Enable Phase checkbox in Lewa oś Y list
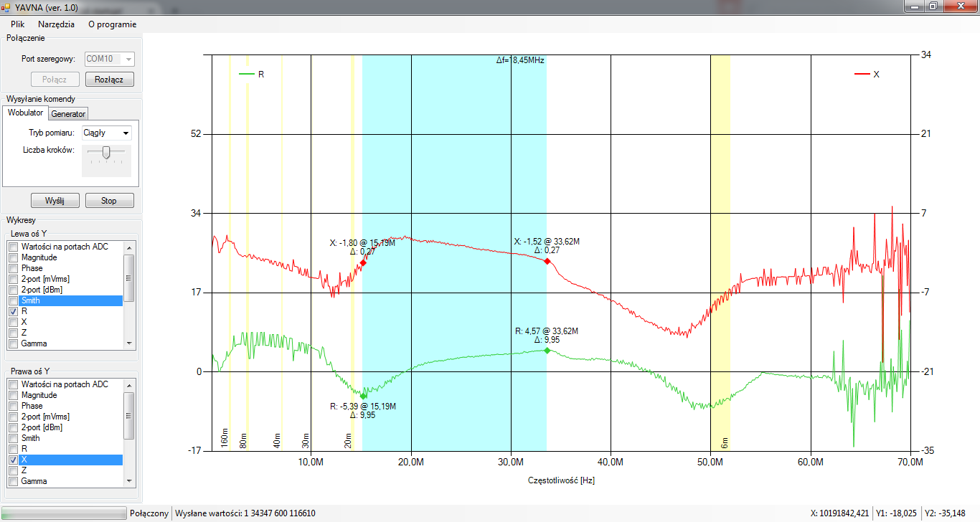 coord(13,268)
